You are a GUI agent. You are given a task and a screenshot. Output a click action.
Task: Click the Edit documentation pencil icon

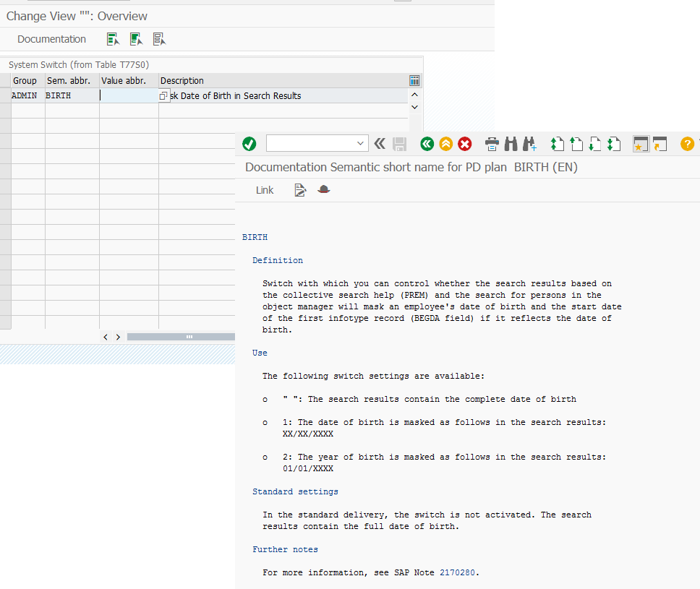(x=300, y=190)
